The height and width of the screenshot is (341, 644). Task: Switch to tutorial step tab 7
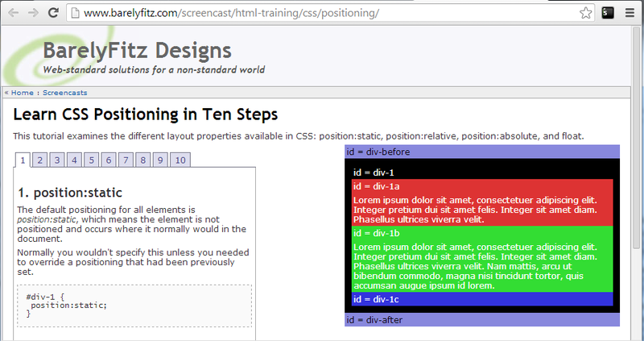(126, 160)
